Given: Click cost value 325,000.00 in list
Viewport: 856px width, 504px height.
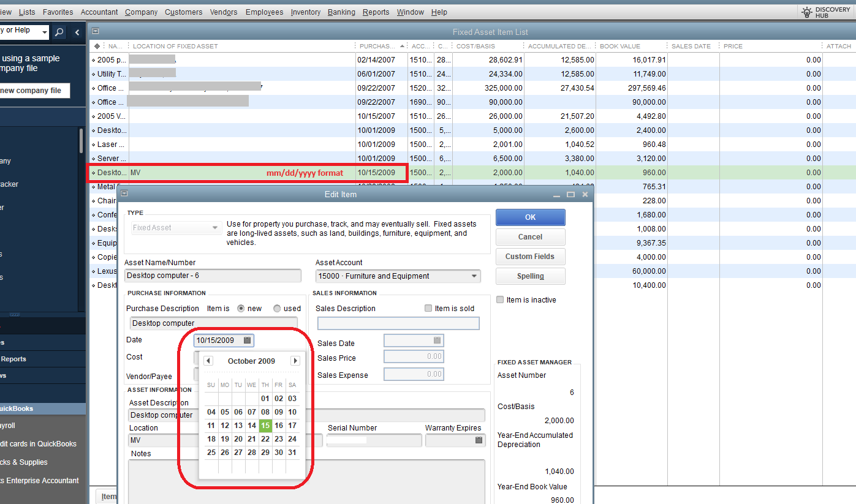Looking at the screenshot, I should [x=501, y=88].
